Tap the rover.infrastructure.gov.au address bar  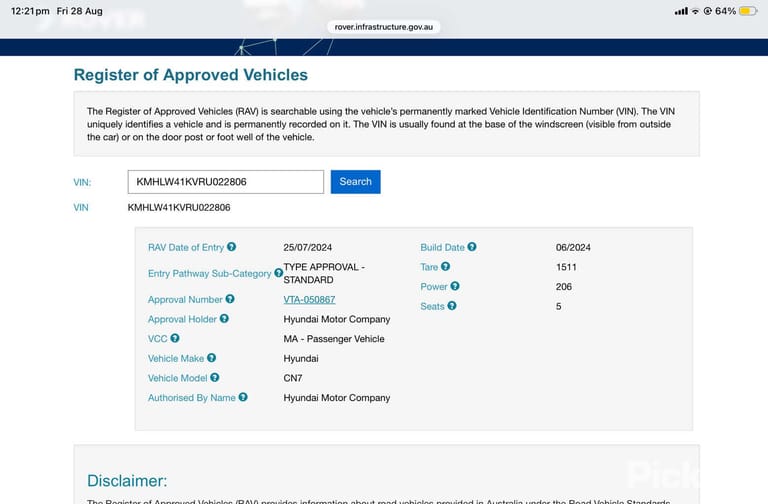click(384, 27)
